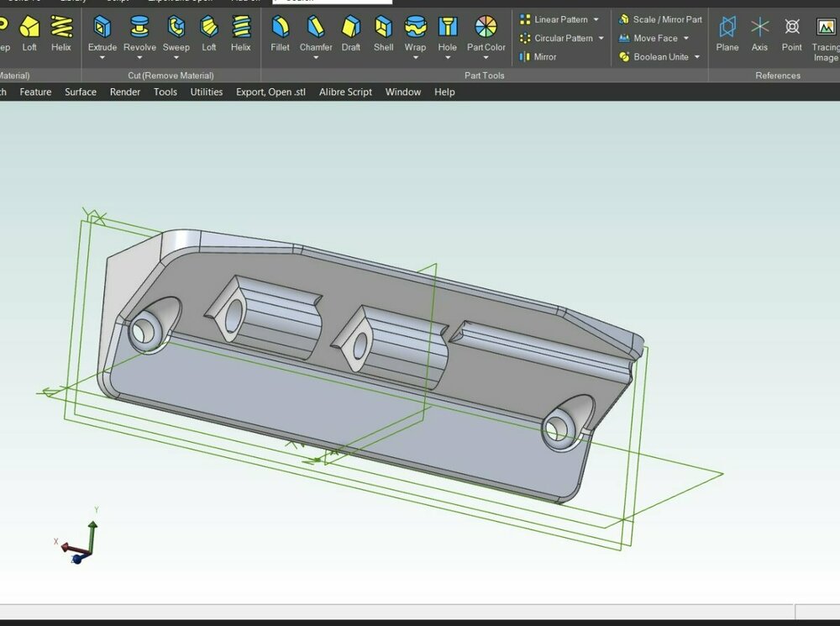Open the Move Face dropdown arrow
Image resolution: width=840 pixels, height=626 pixels.
(x=686, y=38)
